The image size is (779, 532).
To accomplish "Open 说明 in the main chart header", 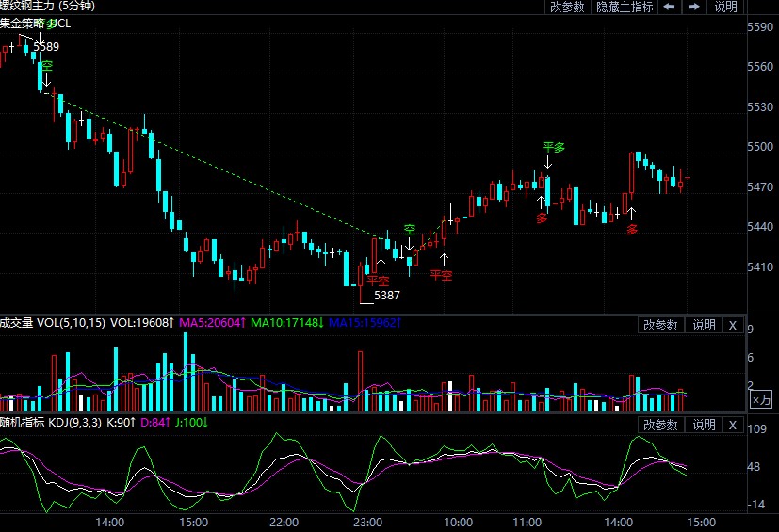I will click(x=726, y=7).
